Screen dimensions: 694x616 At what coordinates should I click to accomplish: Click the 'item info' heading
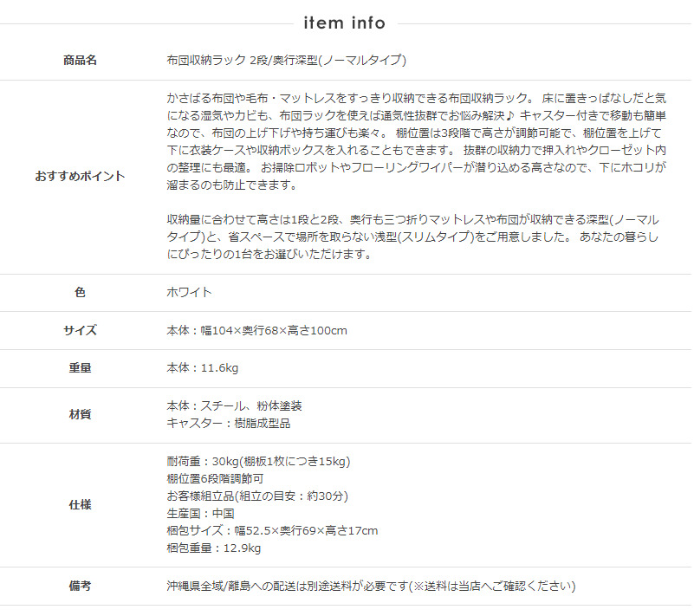point(344,23)
